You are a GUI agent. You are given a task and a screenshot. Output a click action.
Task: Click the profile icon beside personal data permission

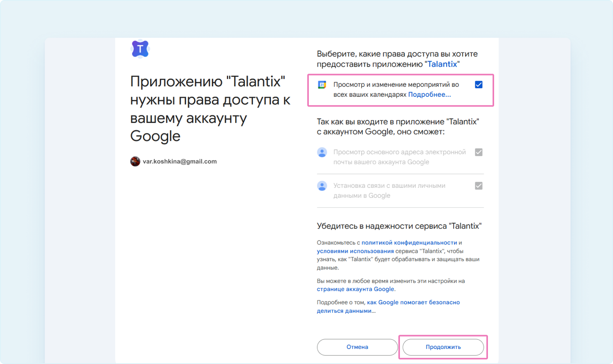[x=322, y=186]
